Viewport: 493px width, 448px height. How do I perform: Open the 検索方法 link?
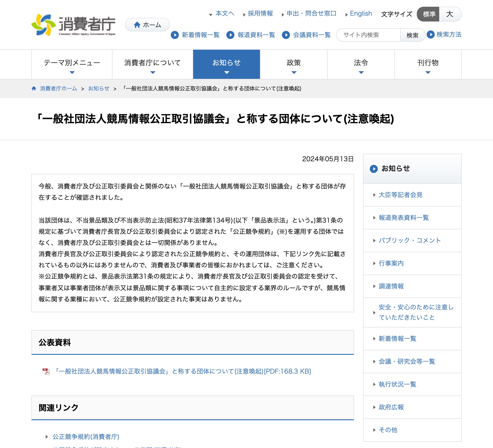click(449, 34)
